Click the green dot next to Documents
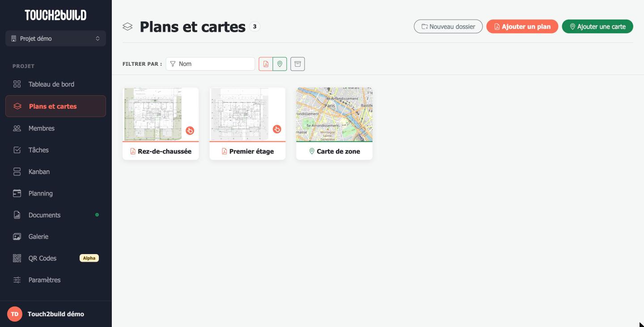Viewport: 644px width, 327px height. pos(97,215)
